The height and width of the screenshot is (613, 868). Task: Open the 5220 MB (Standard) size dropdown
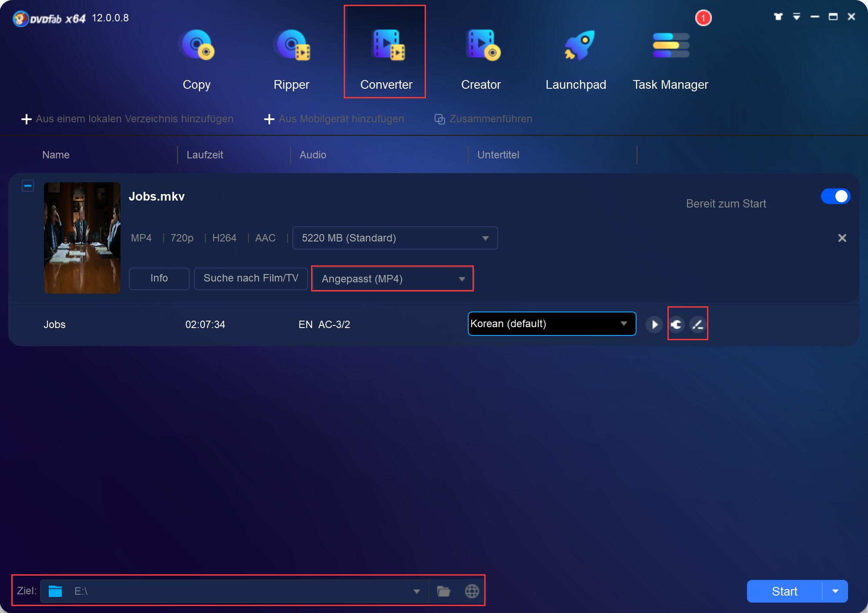pos(395,238)
